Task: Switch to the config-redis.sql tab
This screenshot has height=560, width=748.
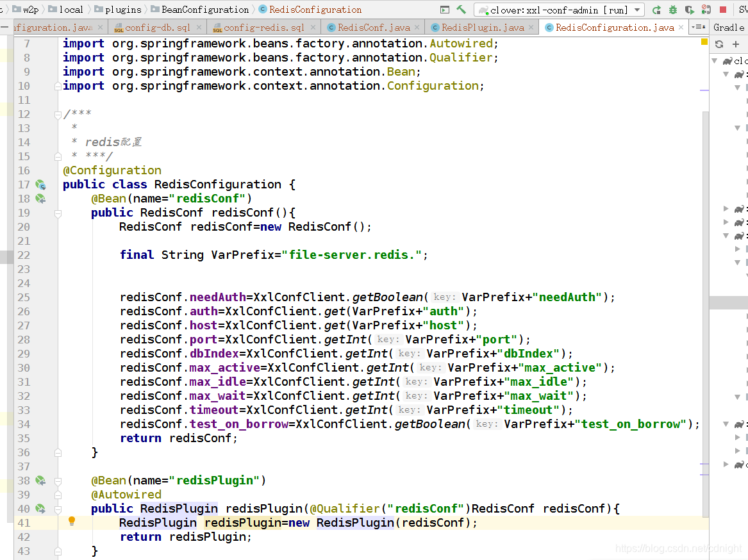Action: point(264,28)
